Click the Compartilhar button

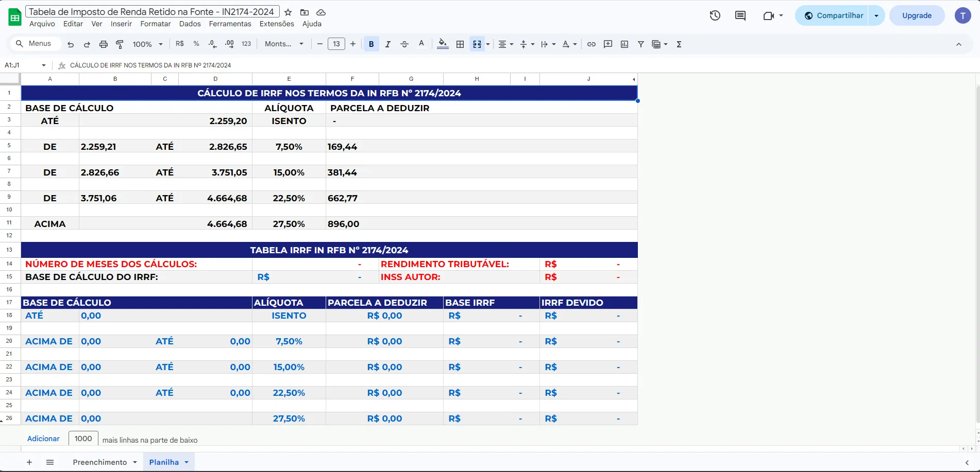click(833, 15)
